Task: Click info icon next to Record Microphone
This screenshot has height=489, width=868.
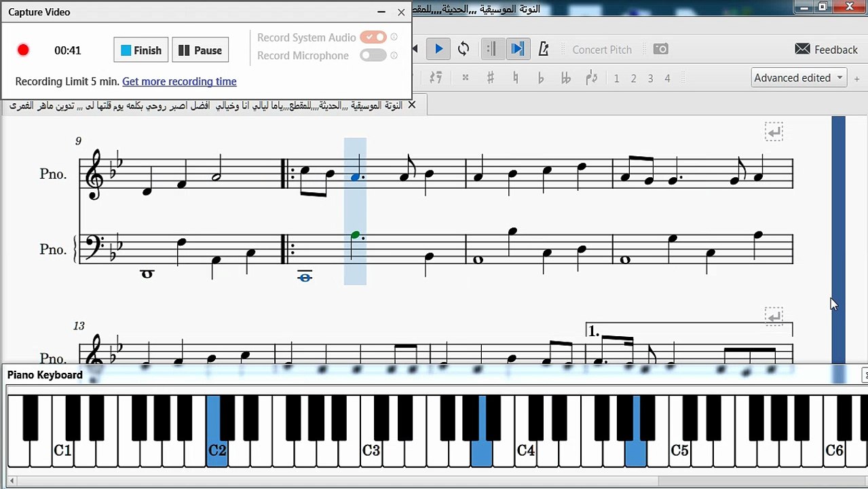Action: click(x=394, y=55)
